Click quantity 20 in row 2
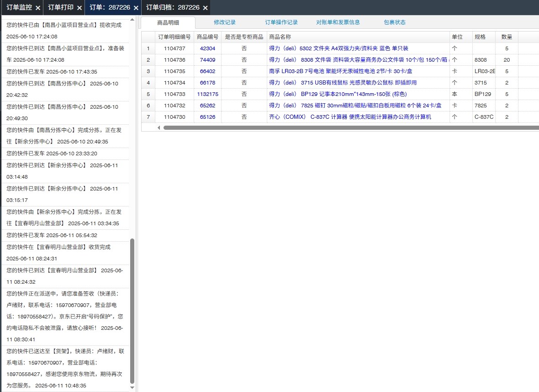539x392 pixels. [507, 60]
